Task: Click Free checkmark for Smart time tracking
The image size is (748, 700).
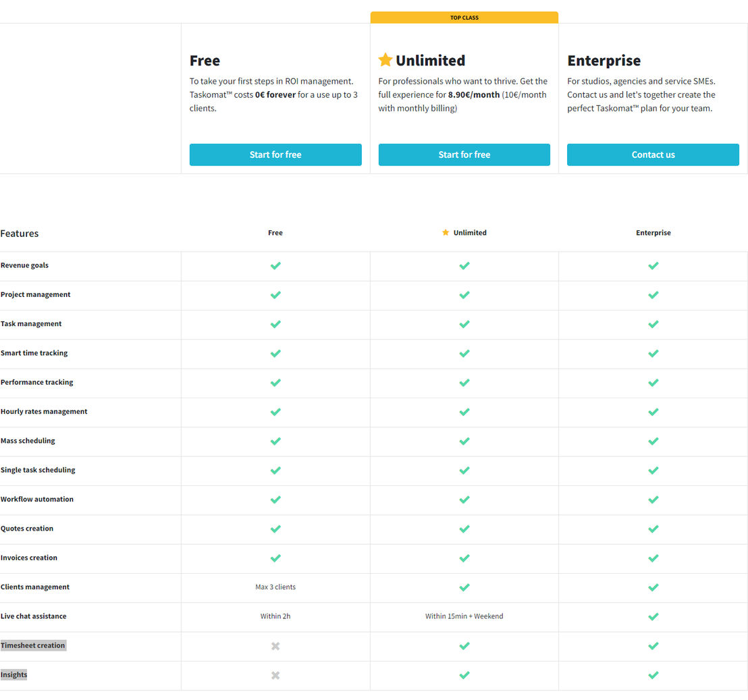Action: tap(275, 353)
